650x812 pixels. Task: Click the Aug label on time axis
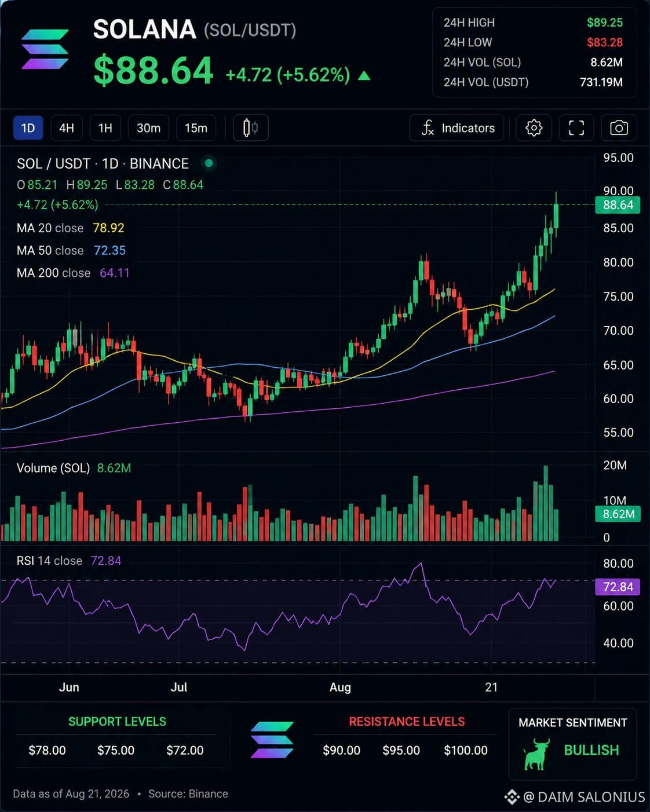point(340,687)
